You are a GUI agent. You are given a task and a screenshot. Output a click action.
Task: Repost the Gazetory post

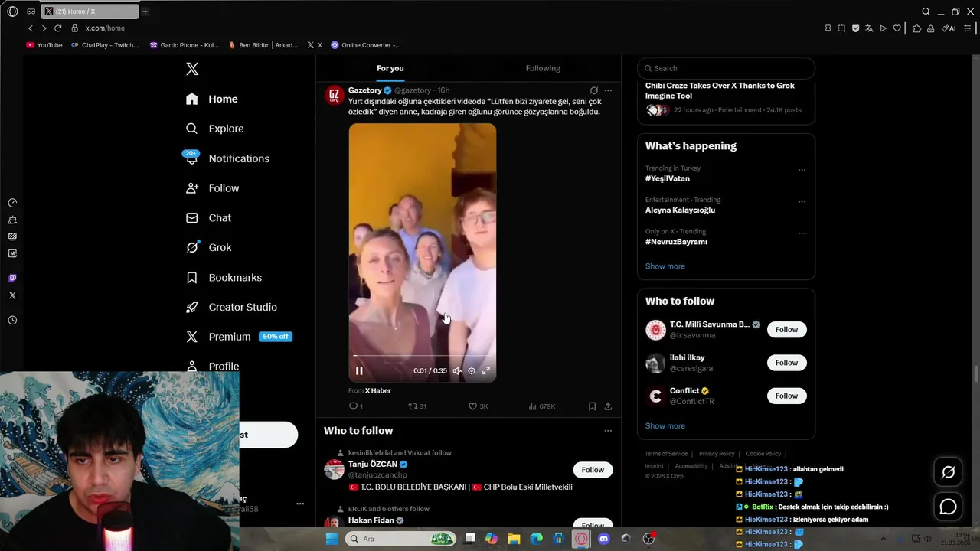(x=417, y=406)
